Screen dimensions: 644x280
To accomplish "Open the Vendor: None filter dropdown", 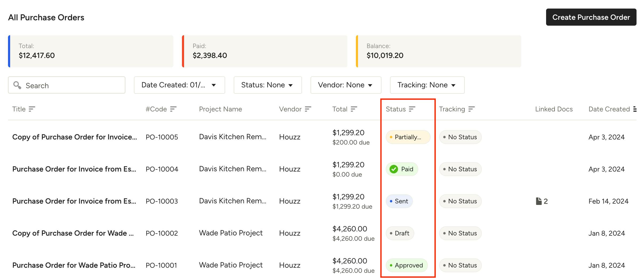I will (x=346, y=85).
